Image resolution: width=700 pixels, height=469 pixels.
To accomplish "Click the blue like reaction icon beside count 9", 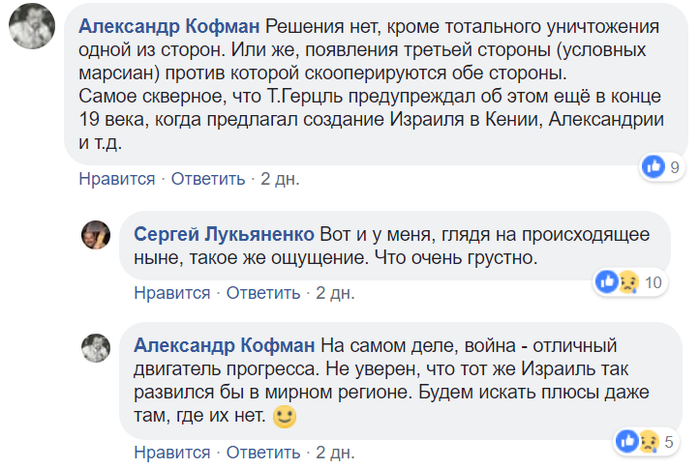I will (x=654, y=167).
